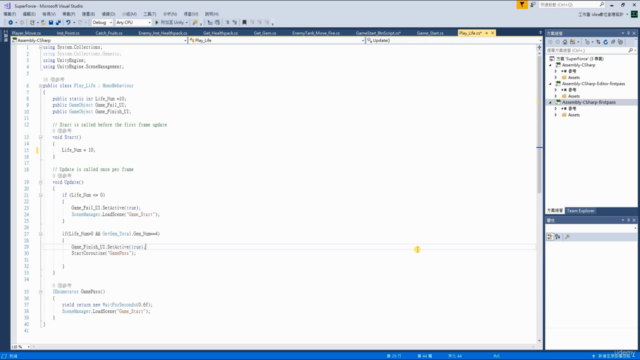Click the bookmark icon in the toolbar
Screen dimensions: 640x360
244,22
